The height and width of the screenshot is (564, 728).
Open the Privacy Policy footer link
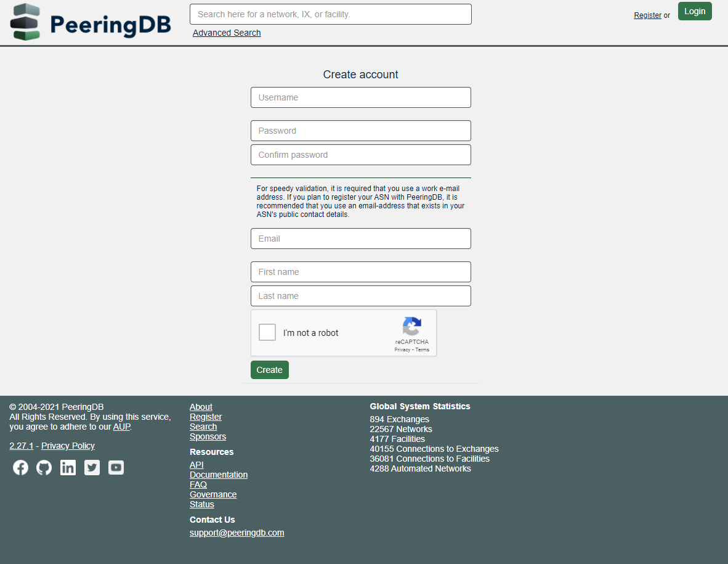[68, 446]
